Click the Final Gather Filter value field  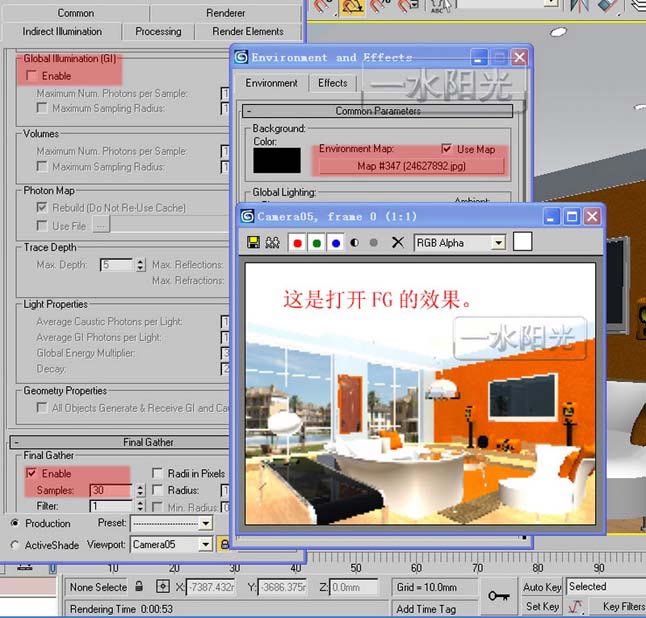point(111,506)
